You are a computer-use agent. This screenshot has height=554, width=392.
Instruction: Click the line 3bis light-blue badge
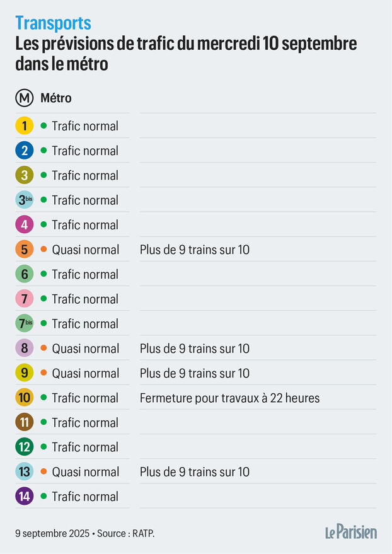click(25, 200)
